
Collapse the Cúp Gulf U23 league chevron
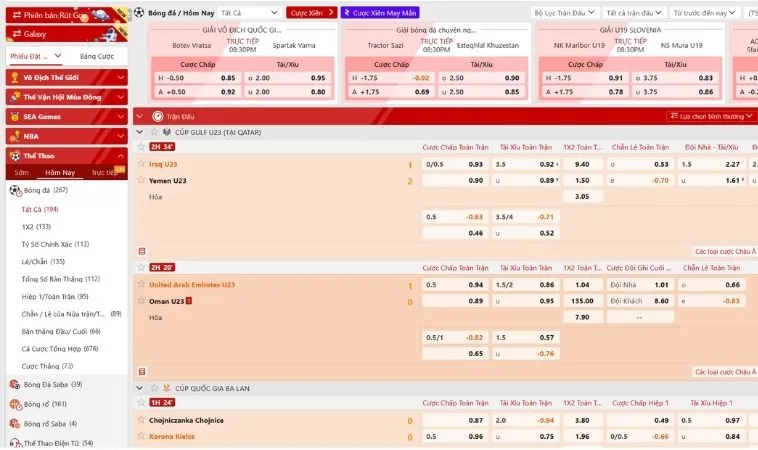click(140, 132)
